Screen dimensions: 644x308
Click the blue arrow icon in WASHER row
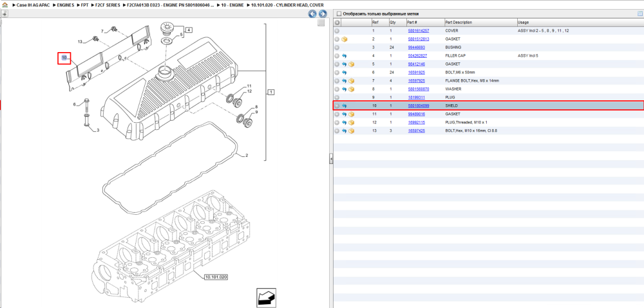tap(344, 89)
